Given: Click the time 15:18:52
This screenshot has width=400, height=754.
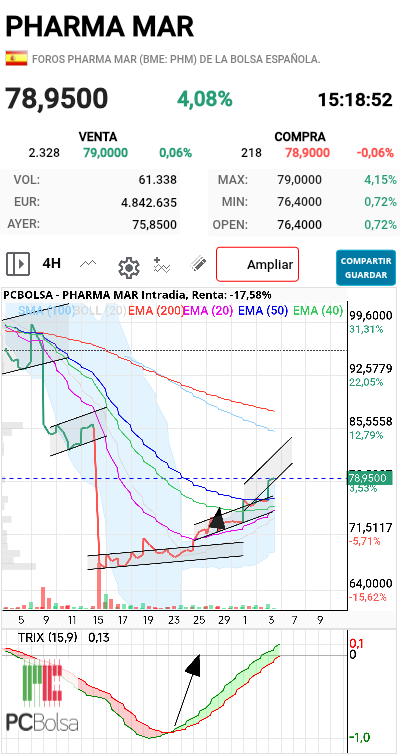Looking at the screenshot, I should [355, 100].
